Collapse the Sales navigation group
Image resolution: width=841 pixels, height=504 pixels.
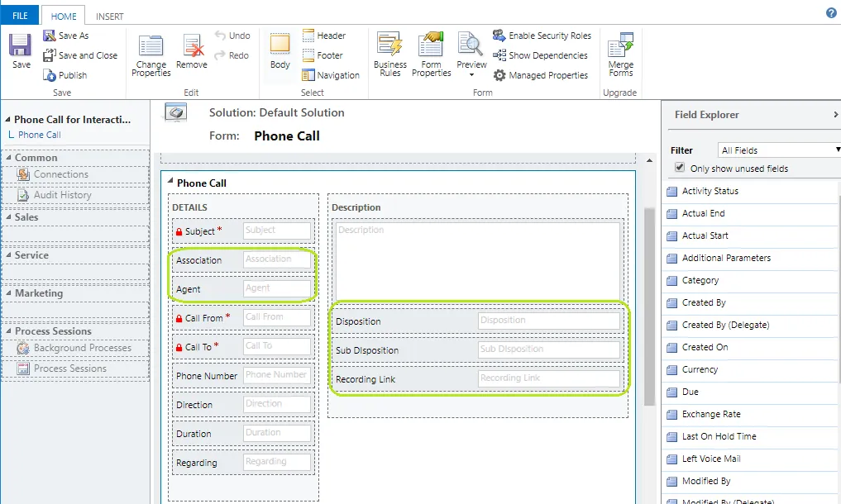click(x=8, y=216)
